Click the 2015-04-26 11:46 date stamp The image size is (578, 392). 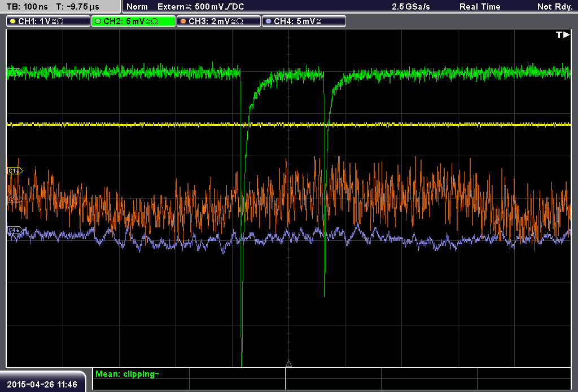(42, 384)
